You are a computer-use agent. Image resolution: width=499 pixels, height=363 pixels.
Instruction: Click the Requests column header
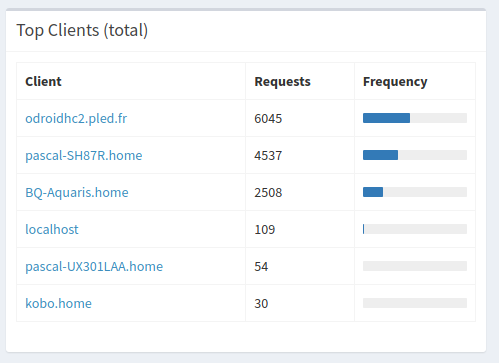click(x=282, y=82)
